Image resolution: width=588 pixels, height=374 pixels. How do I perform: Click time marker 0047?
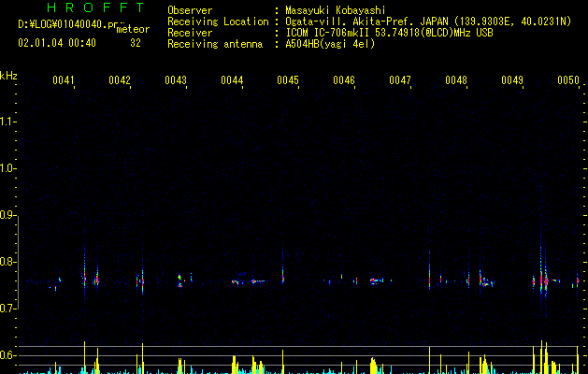click(x=400, y=80)
